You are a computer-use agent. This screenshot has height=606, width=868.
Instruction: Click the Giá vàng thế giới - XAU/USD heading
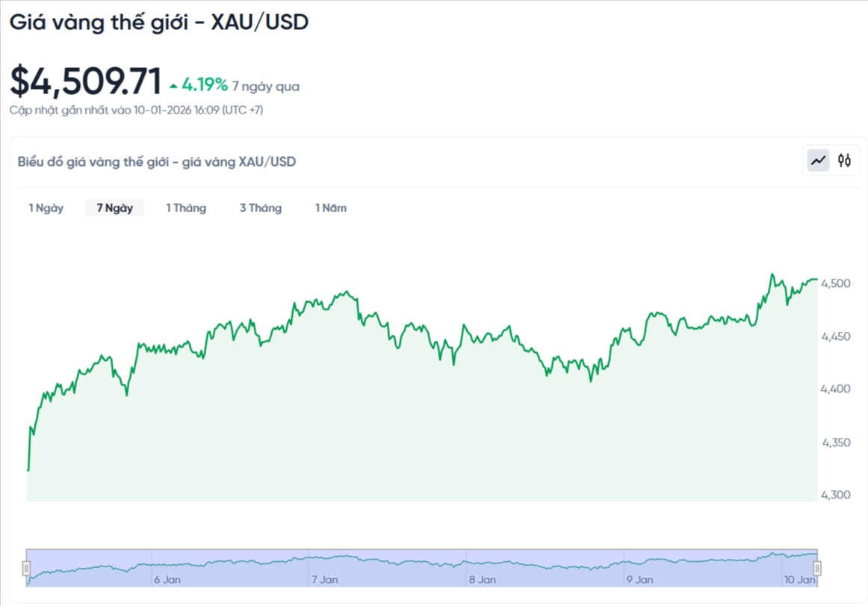click(158, 22)
